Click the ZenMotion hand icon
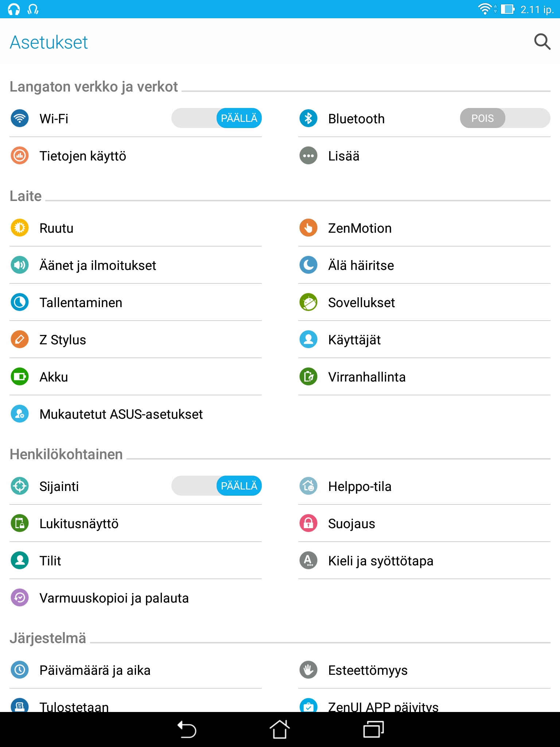The width and height of the screenshot is (560, 747). (x=308, y=228)
